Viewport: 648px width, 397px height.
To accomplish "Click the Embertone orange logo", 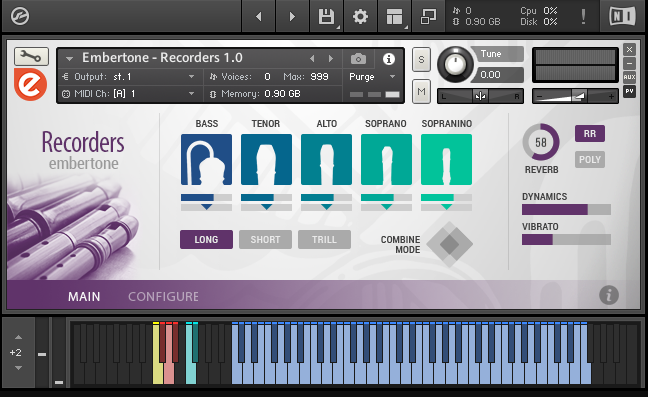I will (30, 84).
